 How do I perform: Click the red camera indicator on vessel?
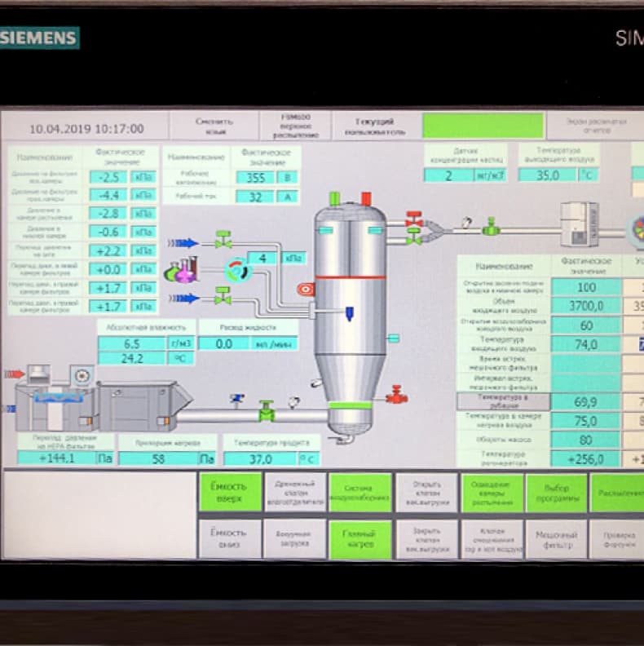306,290
